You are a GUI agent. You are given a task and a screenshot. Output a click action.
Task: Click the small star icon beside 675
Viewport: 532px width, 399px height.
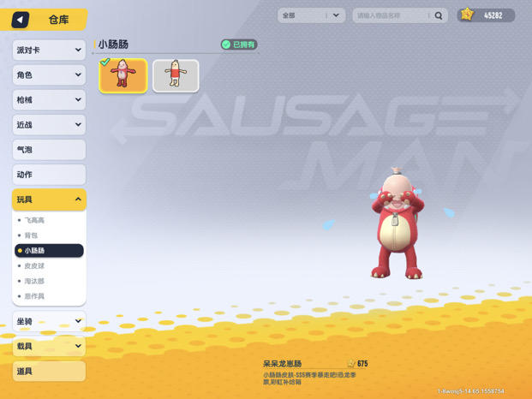[x=351, y=364]
